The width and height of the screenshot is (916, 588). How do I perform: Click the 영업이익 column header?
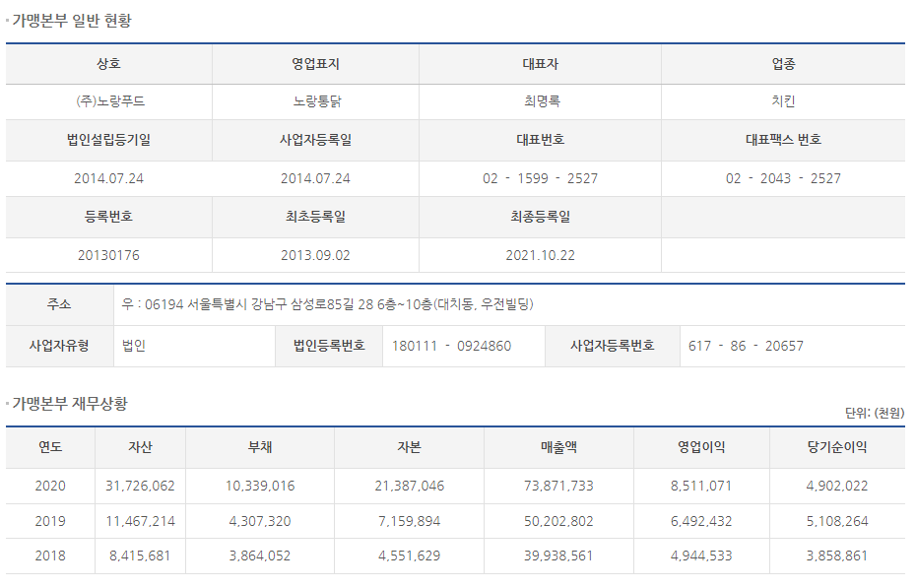[x=701, y=447]
